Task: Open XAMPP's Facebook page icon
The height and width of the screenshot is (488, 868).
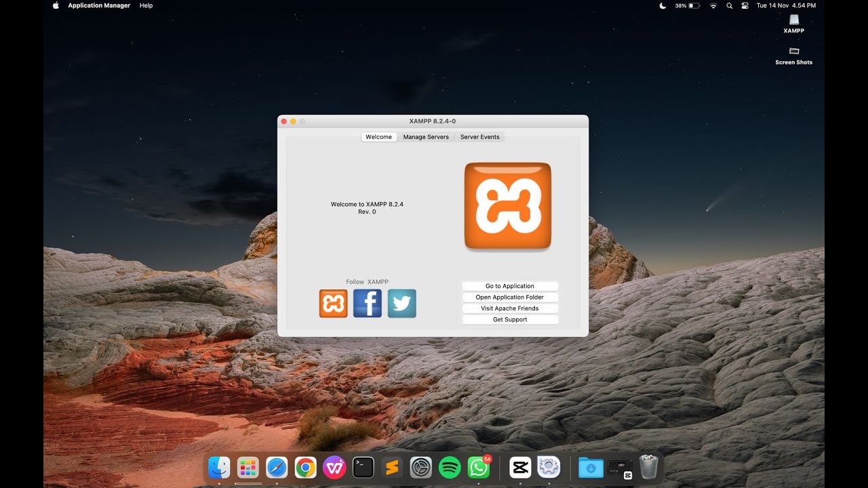Action: pos(368,304)
